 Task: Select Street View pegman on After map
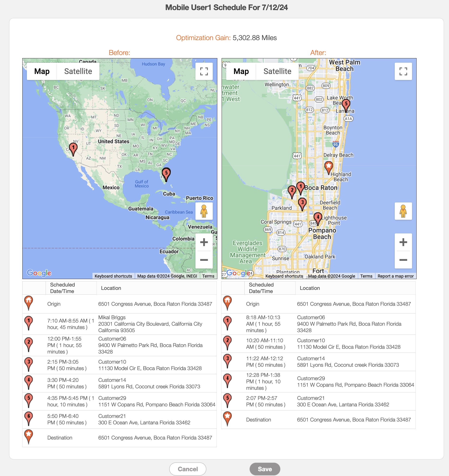tap(403, 211)
